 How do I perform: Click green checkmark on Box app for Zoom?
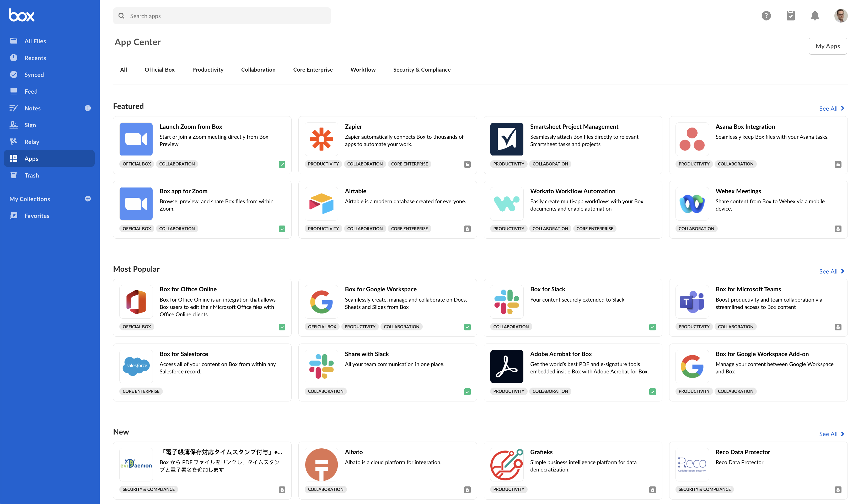click(282, 229)
